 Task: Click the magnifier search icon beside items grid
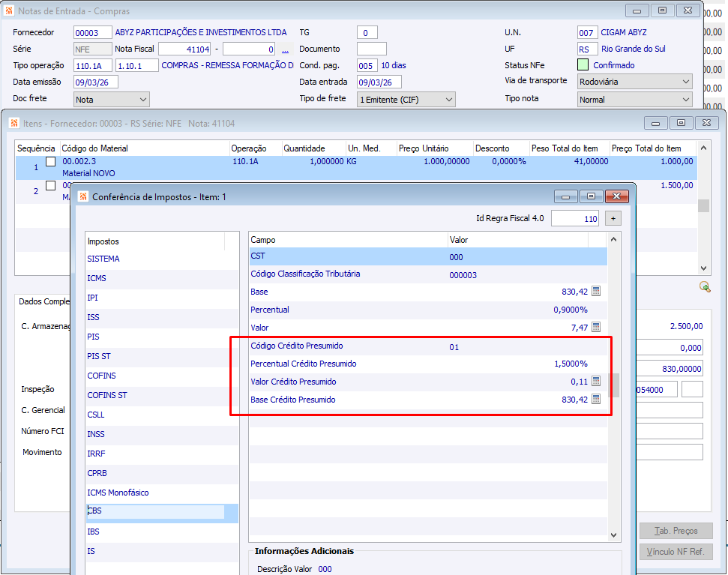tap(704, 286)
